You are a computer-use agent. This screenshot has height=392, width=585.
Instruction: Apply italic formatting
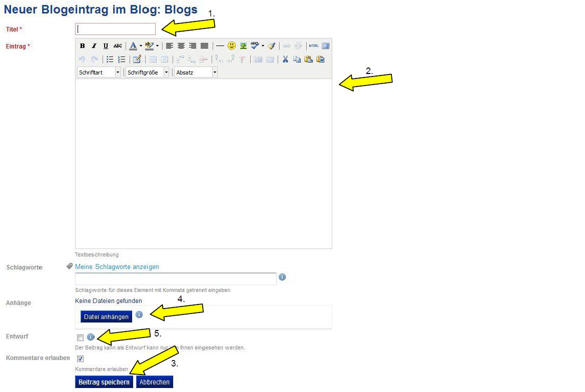click(94, 46)
